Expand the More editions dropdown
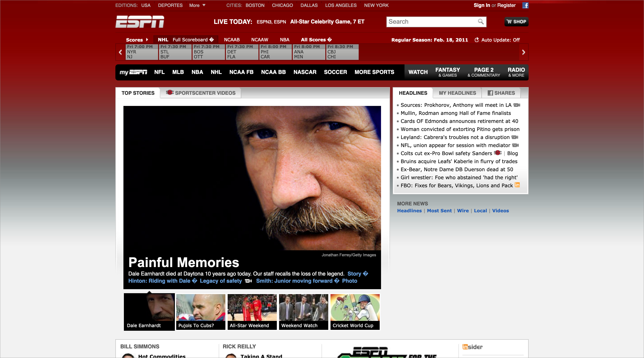This screenshot has width=644, height=358. click(197, 5)
